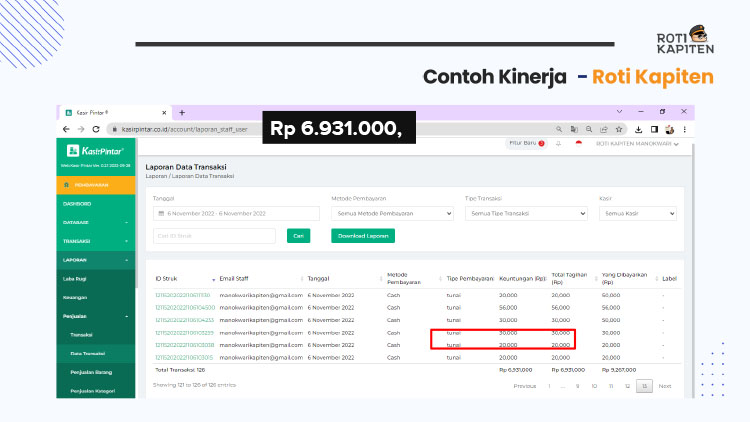Viewport: 750px width, 422px height.
Task: Open the browser downloads icon
Action: [x=639, y=129]
